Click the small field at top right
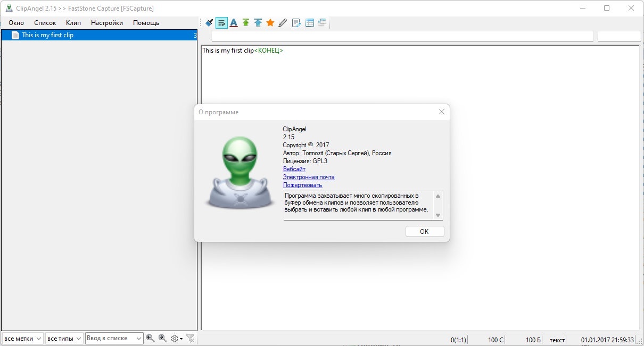644x346 pixels. (x=618, y=36)
